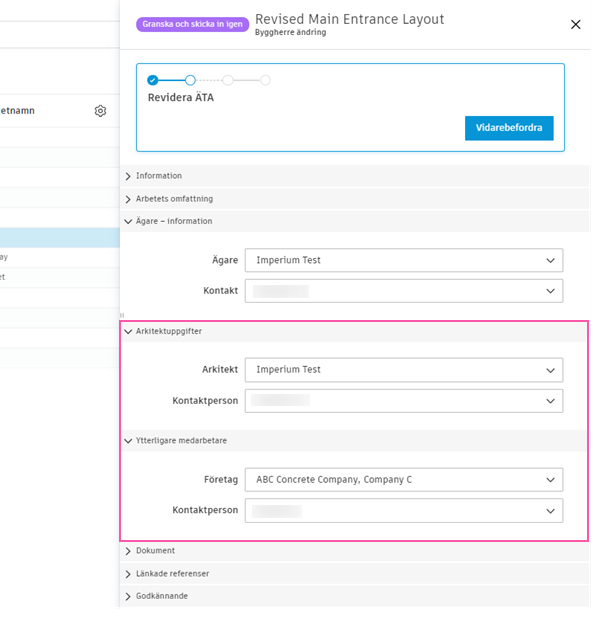Image resolution: width=605 pixels, height=621 pixels.
Task: Open the Företag dropdown
Action: tap(403, 480)
